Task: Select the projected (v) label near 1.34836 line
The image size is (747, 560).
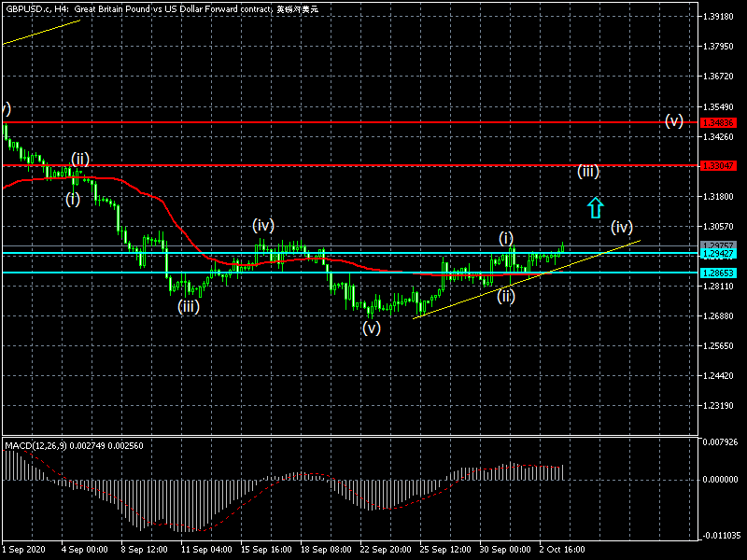Action: coord(674,121)
